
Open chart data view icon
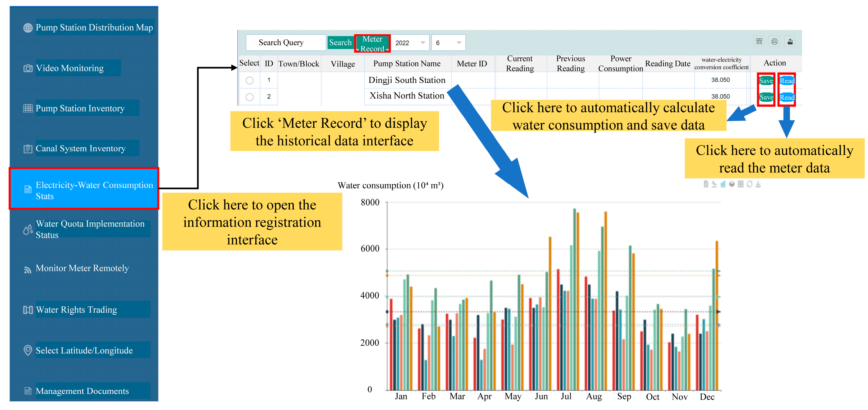point(706,184)
